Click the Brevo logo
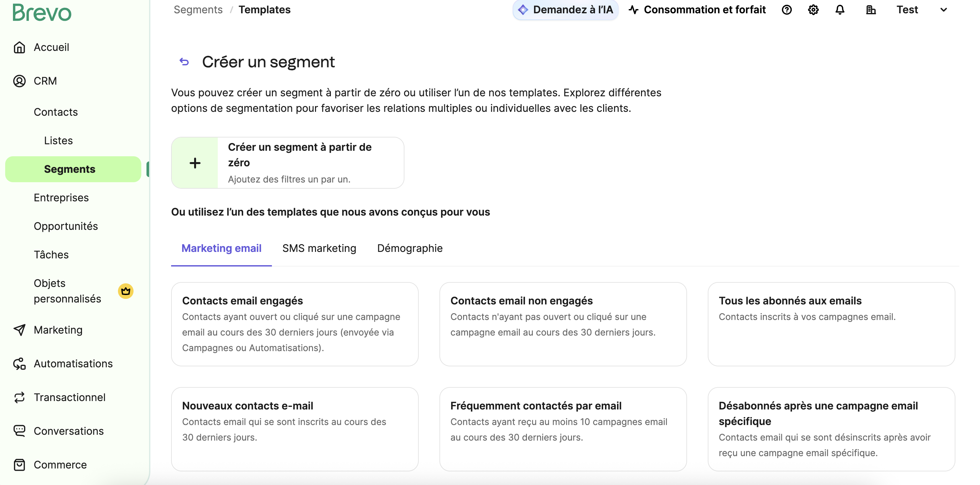The height and width of the screenshot is (485, 980). [x=42, y=13]
